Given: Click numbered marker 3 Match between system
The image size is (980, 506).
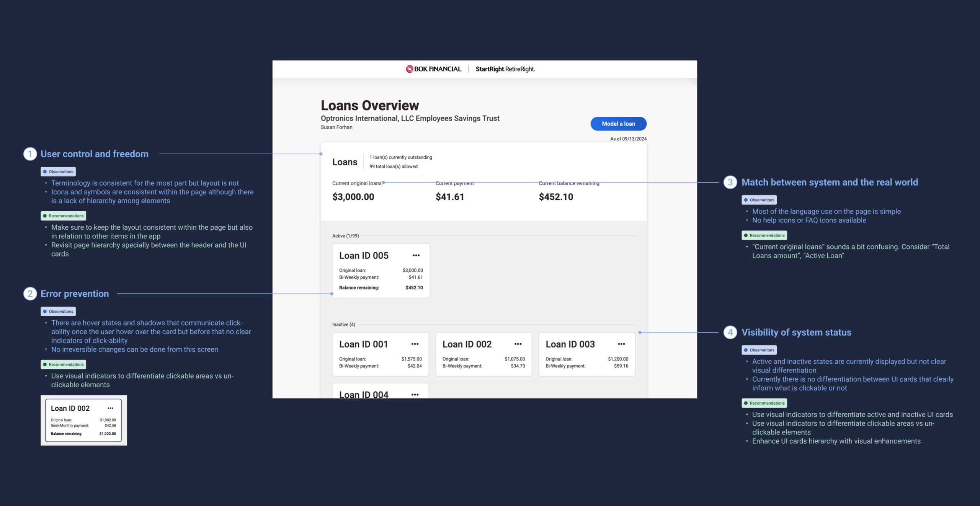Looking at the screenshot, I should click(730, 182).
